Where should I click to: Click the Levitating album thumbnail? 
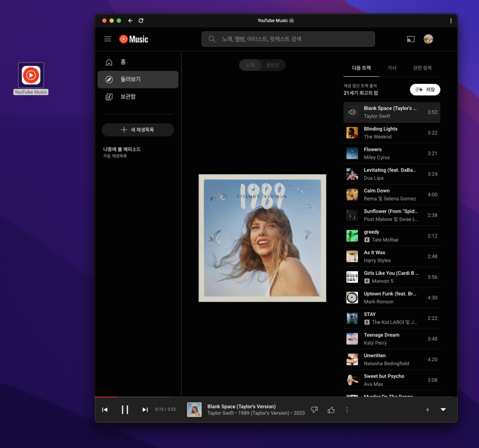click(352, 174)
